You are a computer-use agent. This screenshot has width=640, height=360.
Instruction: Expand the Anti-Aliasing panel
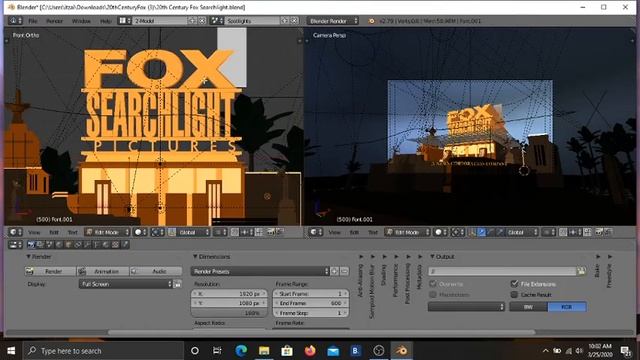point(361,257)
